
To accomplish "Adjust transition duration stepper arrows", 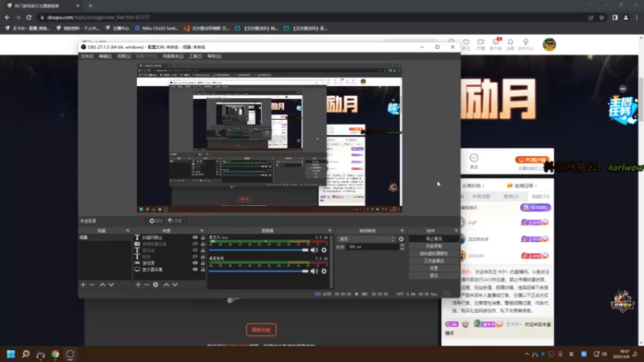I will [402, 247].
